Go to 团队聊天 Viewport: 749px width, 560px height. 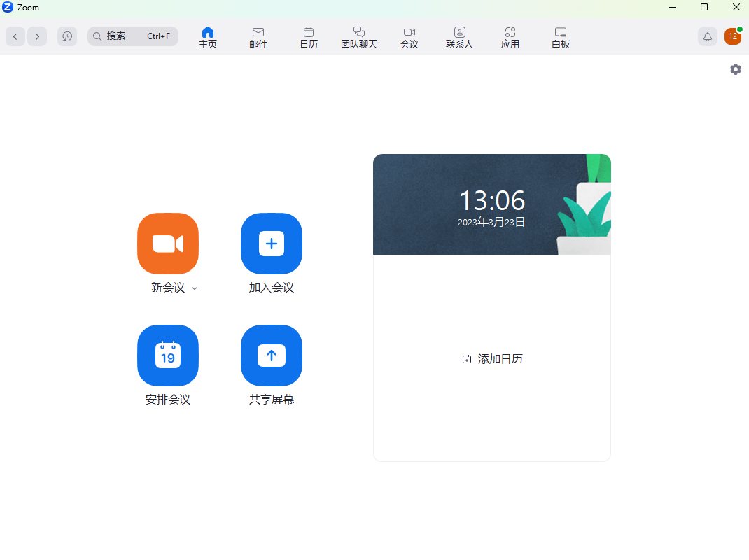pos(358,36)
